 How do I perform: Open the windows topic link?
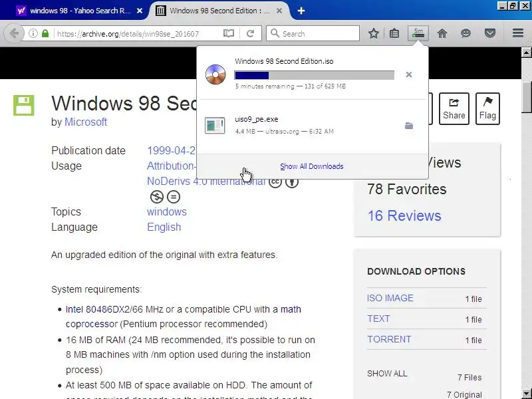click(x=167, y=211)
